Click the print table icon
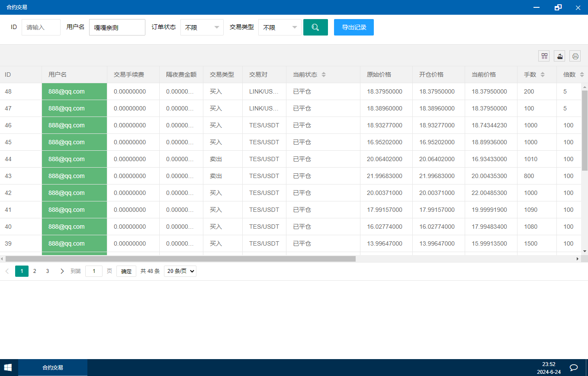 pos(575,56)
